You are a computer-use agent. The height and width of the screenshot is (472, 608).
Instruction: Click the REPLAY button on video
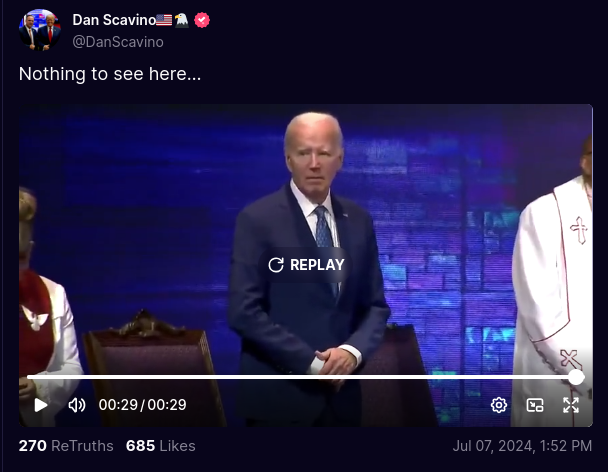click(306, 265)
